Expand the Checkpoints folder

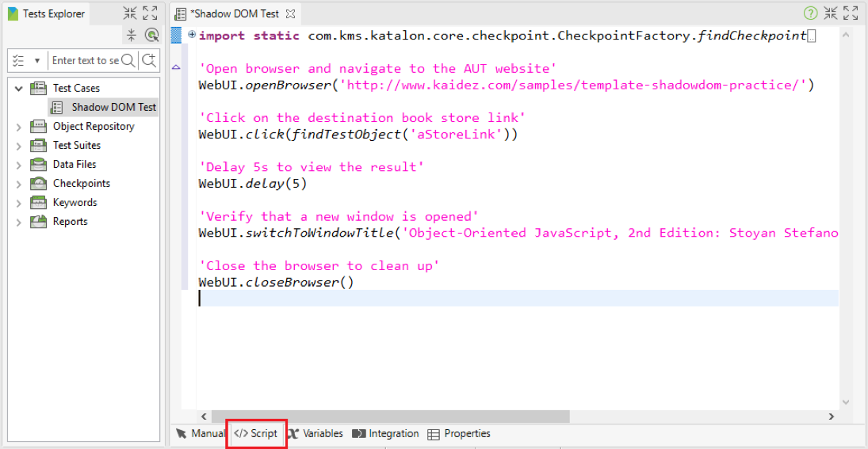tap(19, 184)
